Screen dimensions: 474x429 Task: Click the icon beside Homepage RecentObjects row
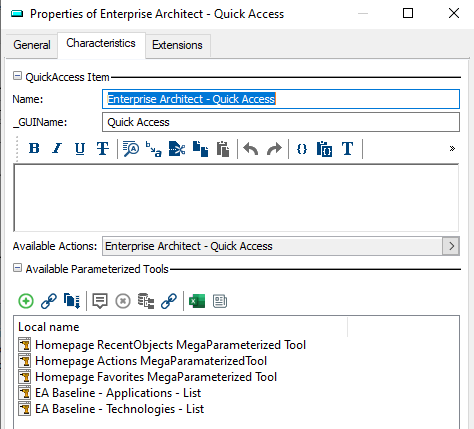24,345
